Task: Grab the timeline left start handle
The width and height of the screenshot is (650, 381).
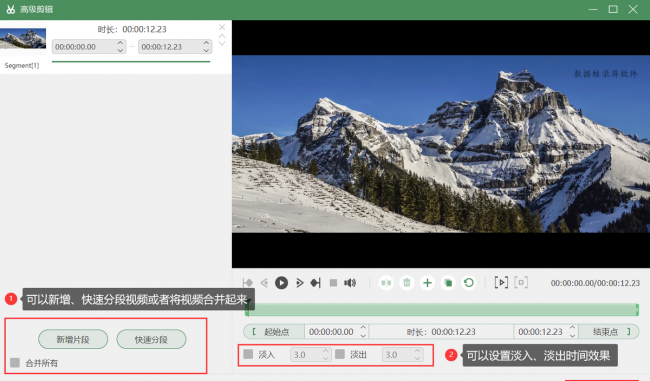Action: coord(247,310)
